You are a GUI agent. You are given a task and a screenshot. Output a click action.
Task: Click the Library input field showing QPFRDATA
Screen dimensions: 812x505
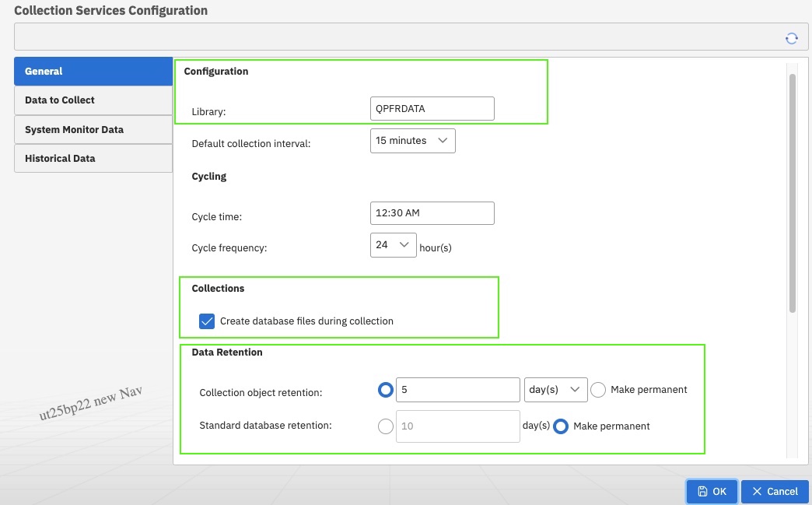point(432,109)
